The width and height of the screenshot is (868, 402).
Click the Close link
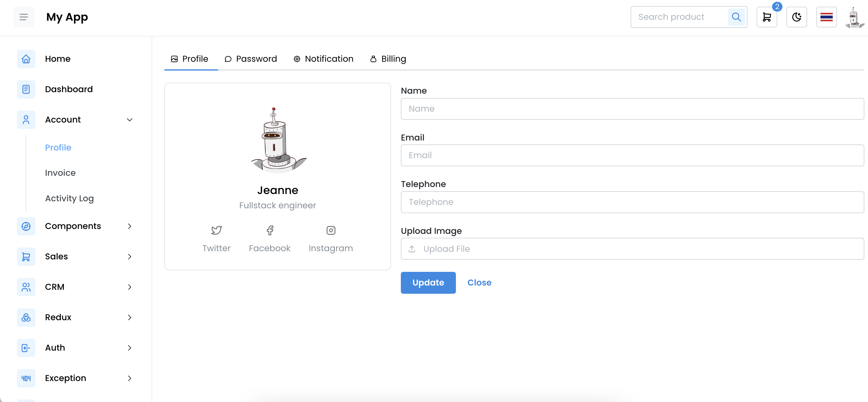479,282
